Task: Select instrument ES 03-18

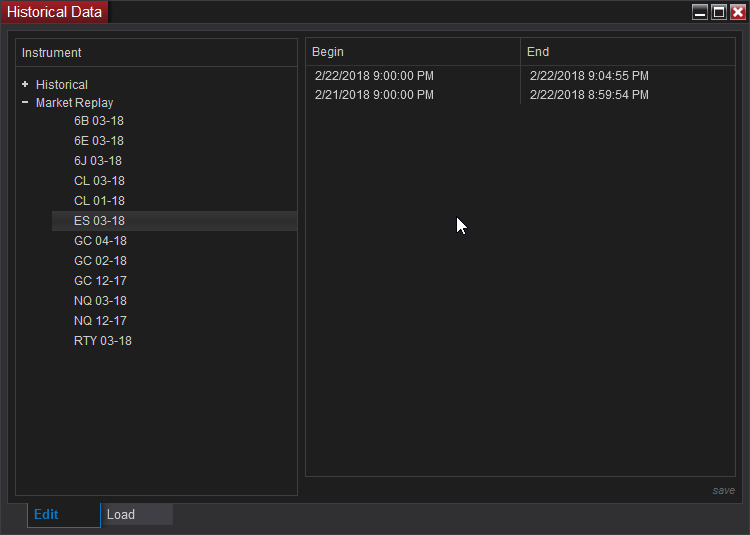Action: point(175,221)
